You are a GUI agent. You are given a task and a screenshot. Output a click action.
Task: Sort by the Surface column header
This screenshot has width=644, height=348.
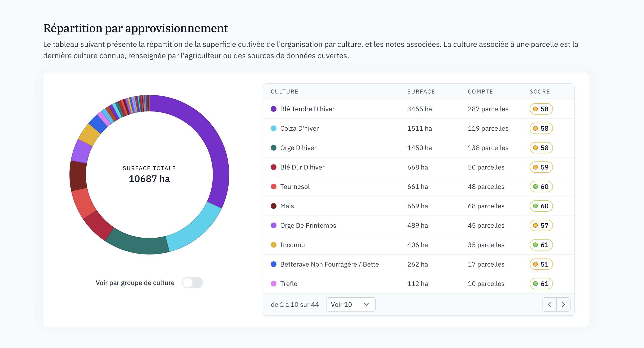coord(421,92)
